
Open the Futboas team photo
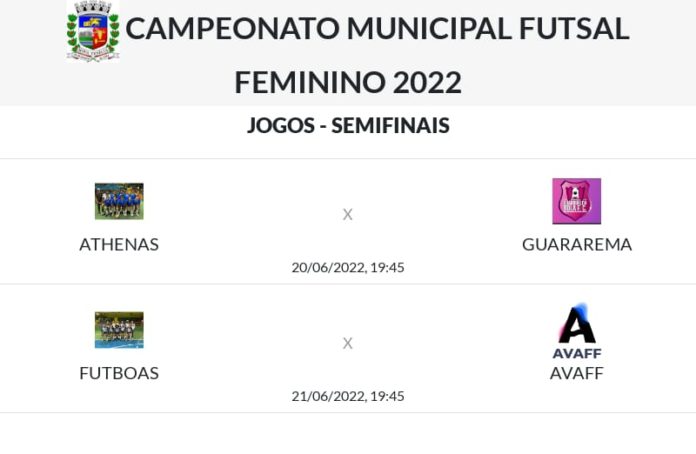(119, 330)
